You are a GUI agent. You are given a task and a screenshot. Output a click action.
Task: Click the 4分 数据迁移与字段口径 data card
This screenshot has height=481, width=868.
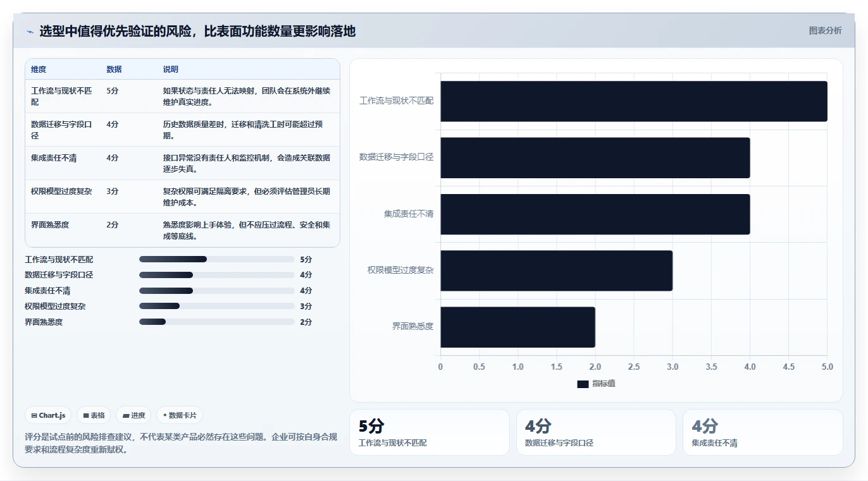pyautogui.click(x=596, y=432)
